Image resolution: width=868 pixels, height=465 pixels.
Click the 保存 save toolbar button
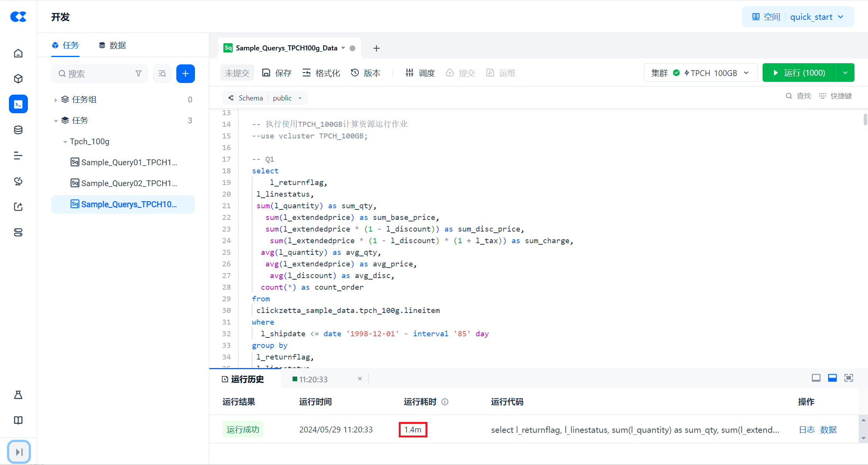coord(277,73)
